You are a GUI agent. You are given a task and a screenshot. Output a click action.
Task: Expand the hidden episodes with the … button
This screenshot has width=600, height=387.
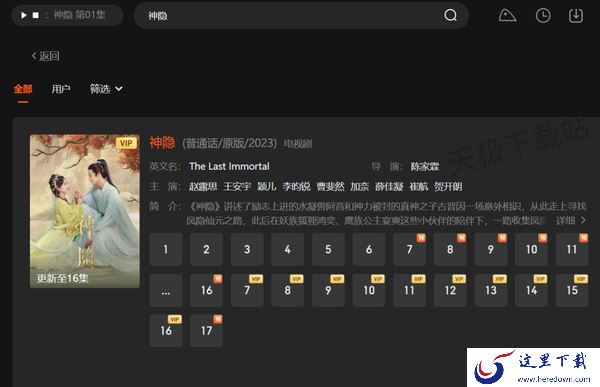[x=166, y=290]
